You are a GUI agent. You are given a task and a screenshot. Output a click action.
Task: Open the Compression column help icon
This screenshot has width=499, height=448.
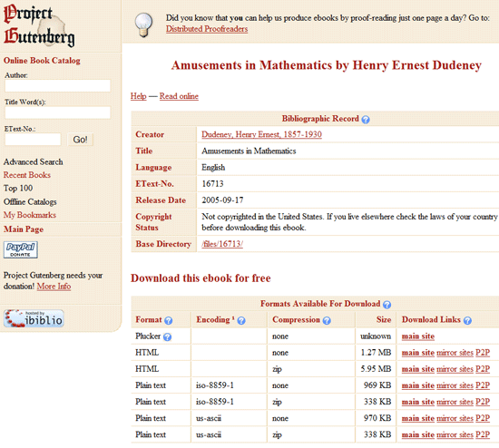point(327,320)
